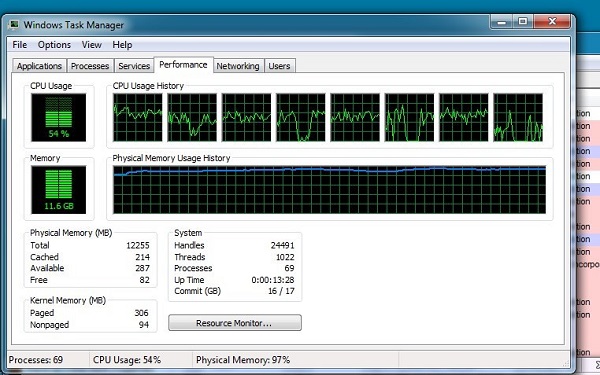Select the fourth CPU core history graph
Screen dimensions: 600x375
point(301,117)
